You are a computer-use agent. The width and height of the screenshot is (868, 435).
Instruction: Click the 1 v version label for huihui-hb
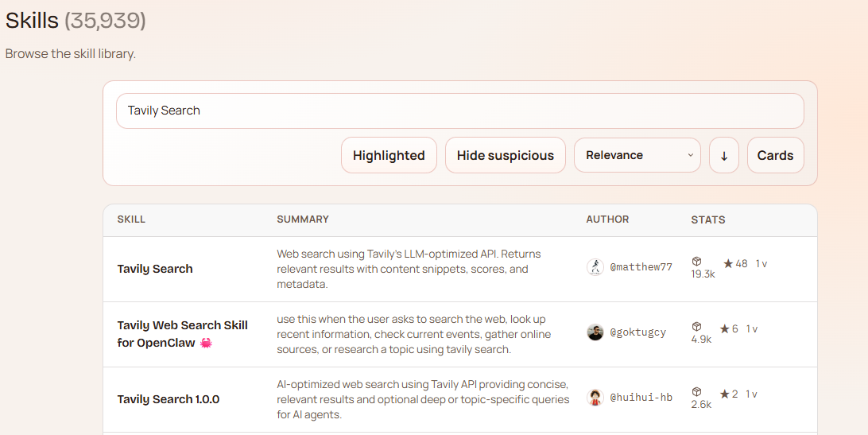pyautogui.click(x=752, y=394)
